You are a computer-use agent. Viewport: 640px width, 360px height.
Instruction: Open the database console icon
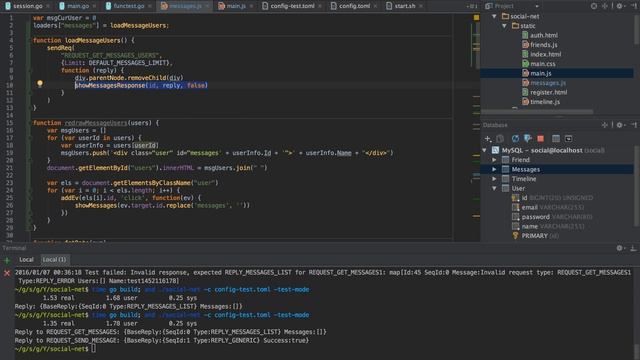[568, 139]
